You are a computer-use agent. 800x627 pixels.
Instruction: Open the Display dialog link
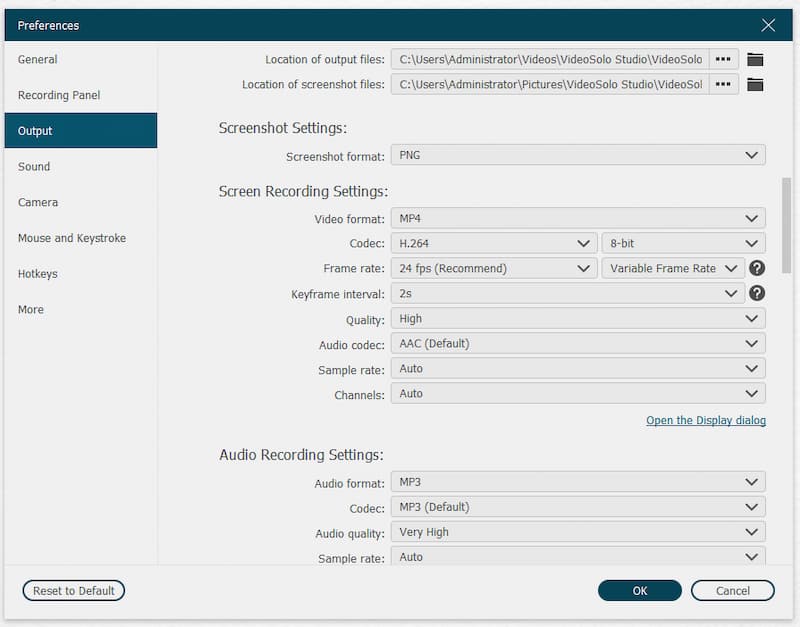[x=706, y=420]
